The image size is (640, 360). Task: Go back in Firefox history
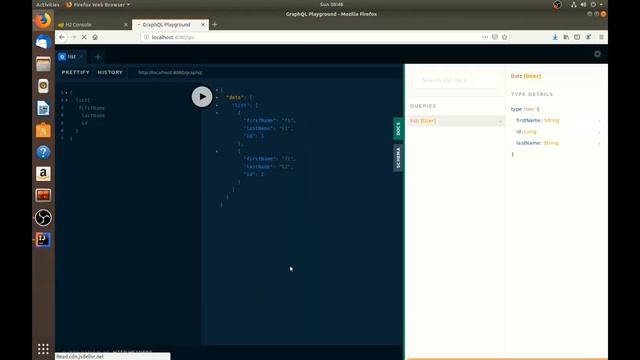[62, 37]
